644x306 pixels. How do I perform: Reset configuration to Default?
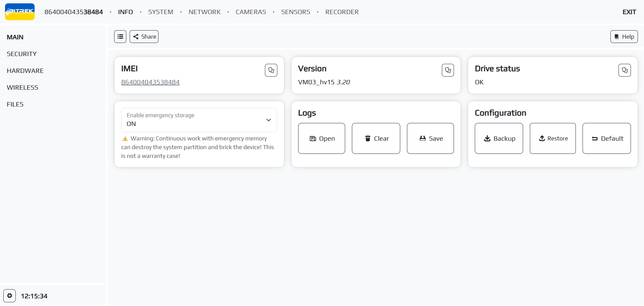point(606,138)
